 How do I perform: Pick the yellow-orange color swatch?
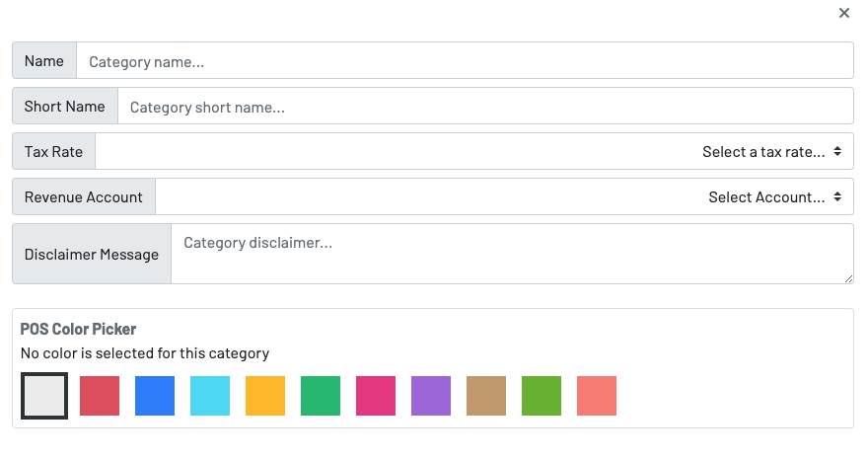(265, 396)
